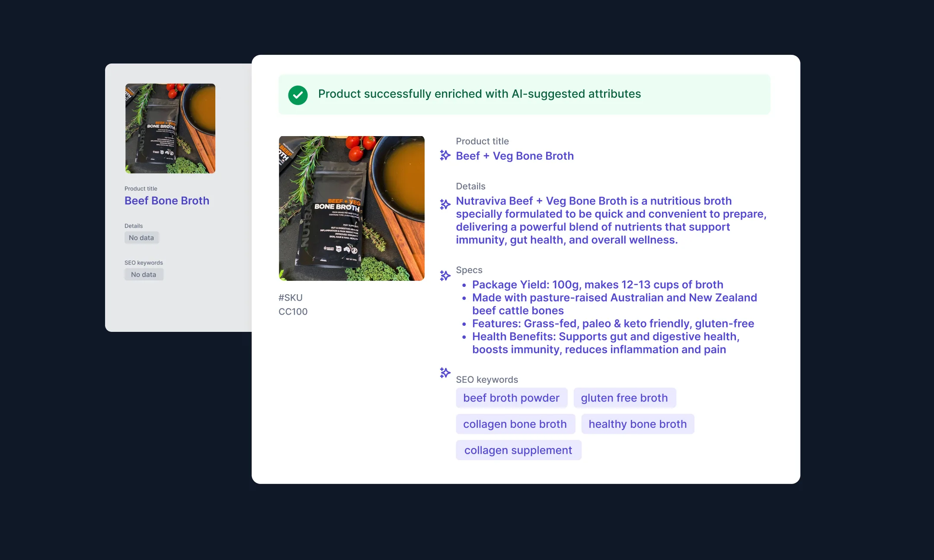The image size is (934, 560).
Task: Click the 'Package Yield: 100g' spec bullet
Action: tap(597, 285)
